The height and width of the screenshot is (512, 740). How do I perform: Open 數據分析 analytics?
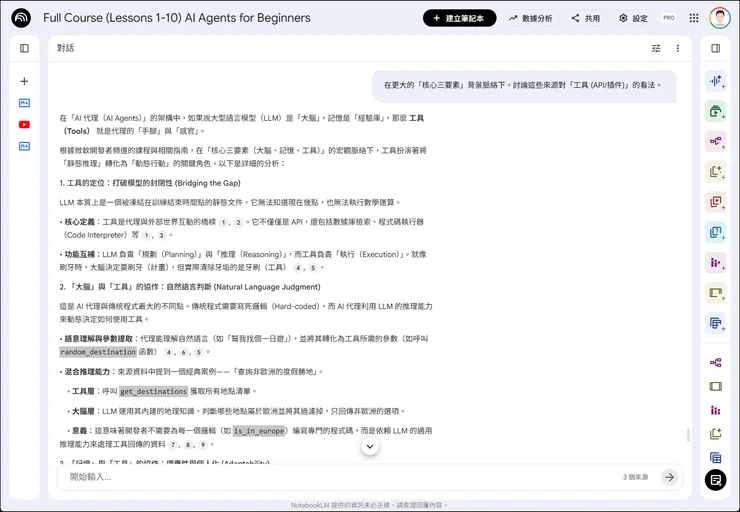click(530, 18)
